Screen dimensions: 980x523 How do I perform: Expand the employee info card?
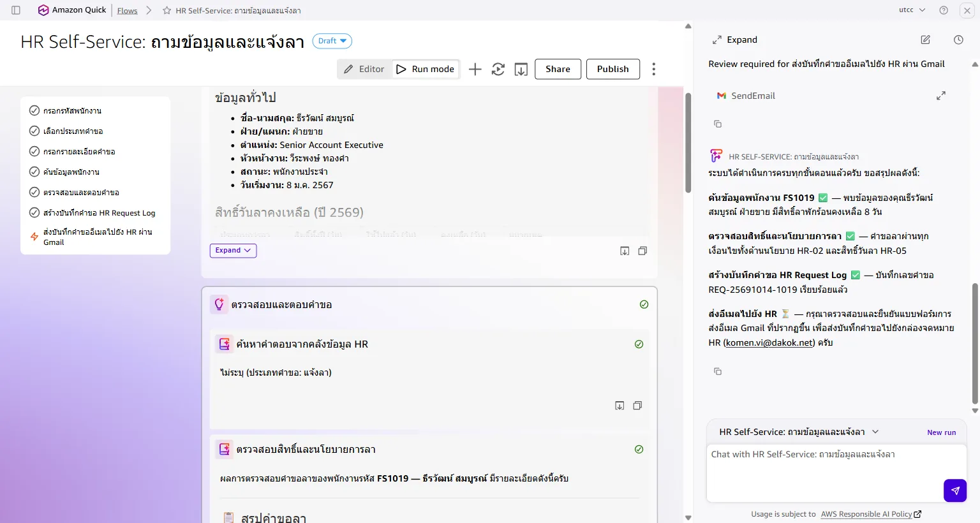[233, 251]
